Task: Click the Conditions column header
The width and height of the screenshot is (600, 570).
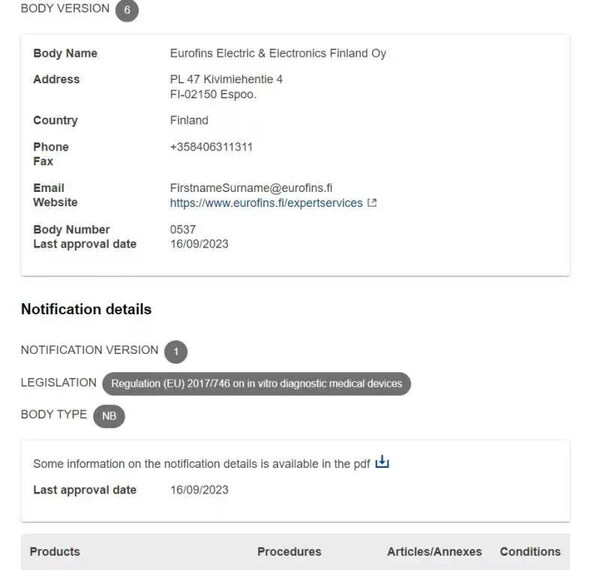Action: [530, 552]
